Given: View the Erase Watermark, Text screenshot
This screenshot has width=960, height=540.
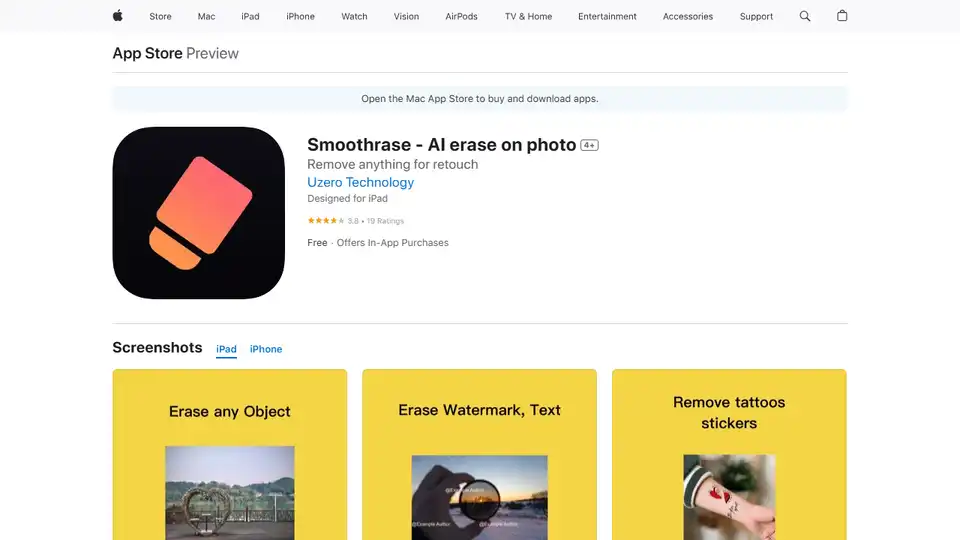Looking at the screenshot, I should tap(480, 455).
